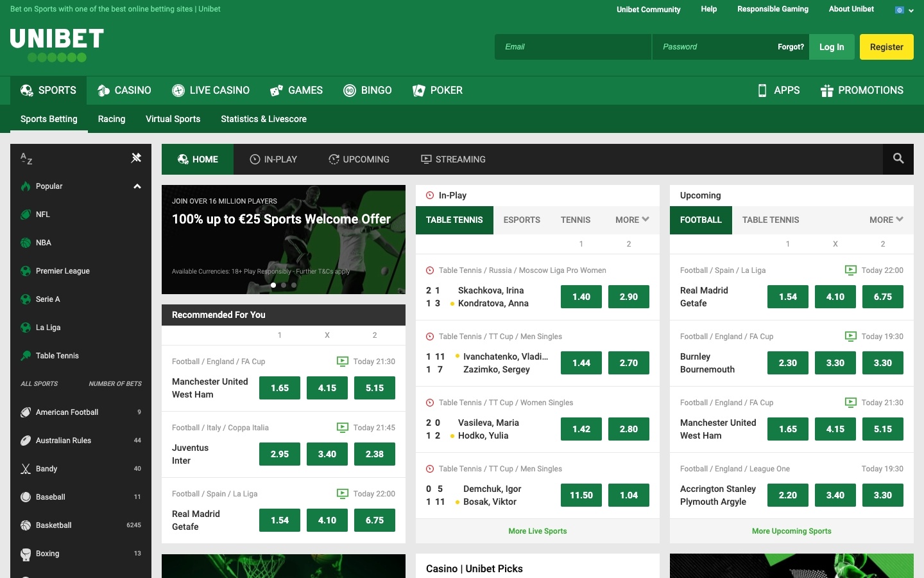Go to LIVE CASINO section
Image resolution: width=924 pixels, height=578 pixels.
pos(210,91)
